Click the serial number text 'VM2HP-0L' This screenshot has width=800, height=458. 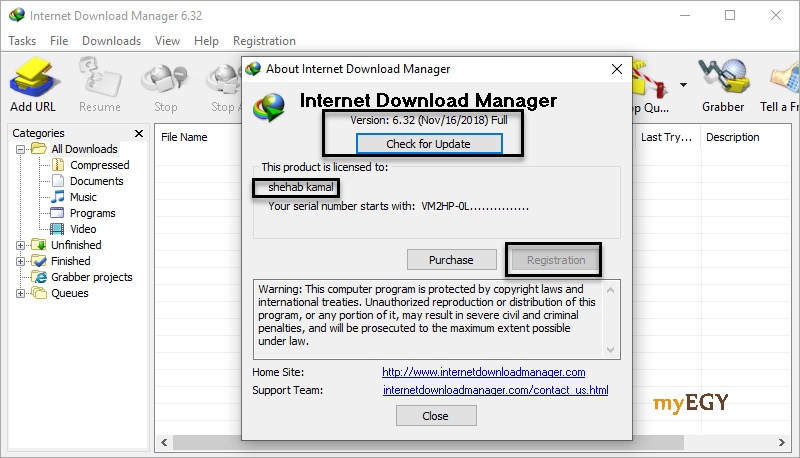[x=445, y=206]
